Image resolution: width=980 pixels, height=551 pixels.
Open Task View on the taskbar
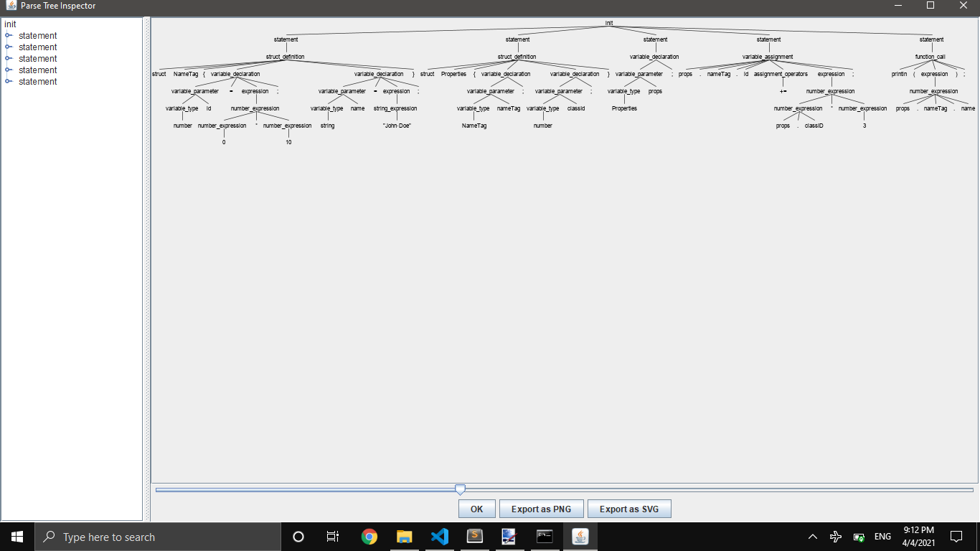(x=333, y=537)
